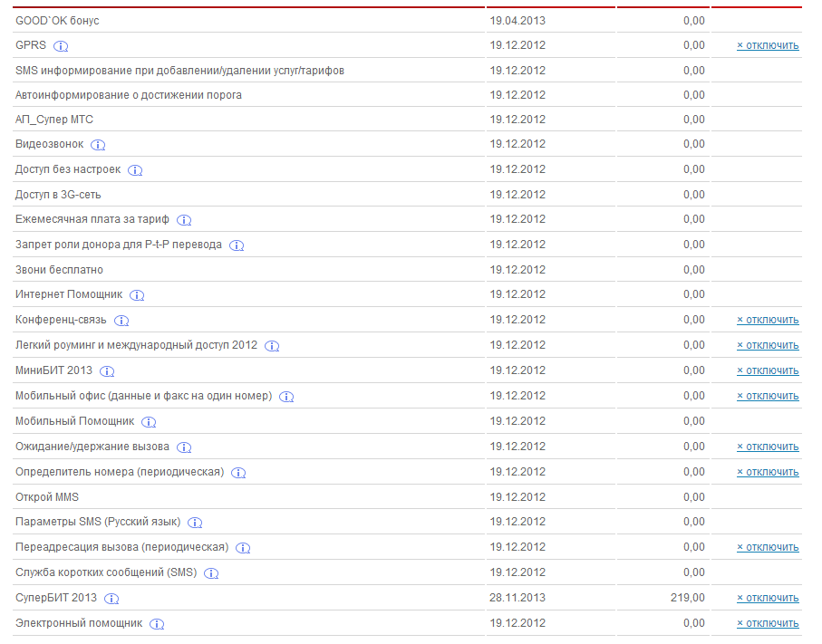Open info icon for Ежемесячная плата за тариф
This screenshot has width=822, height=644.
184,220
